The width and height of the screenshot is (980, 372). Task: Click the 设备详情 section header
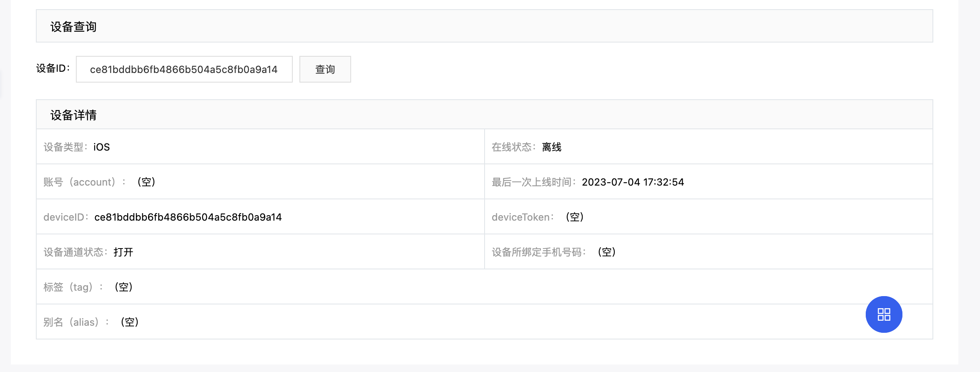[x=73, y=115]
